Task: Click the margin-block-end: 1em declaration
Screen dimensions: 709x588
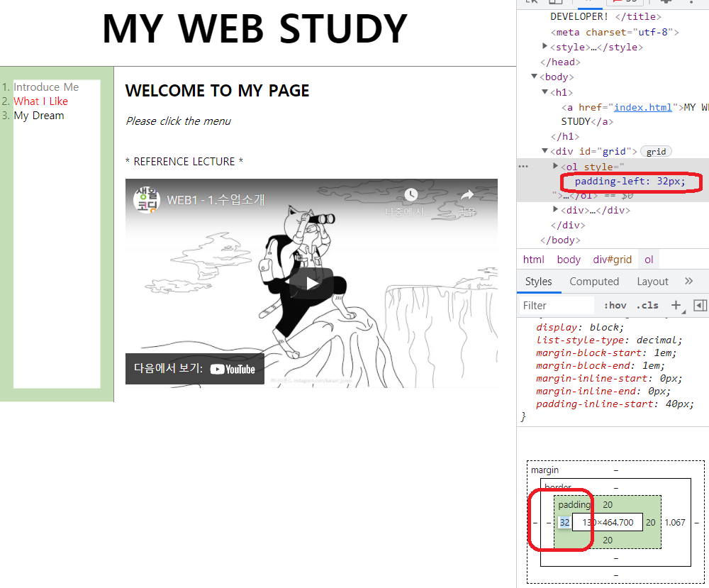Action: tap(600, 365)
